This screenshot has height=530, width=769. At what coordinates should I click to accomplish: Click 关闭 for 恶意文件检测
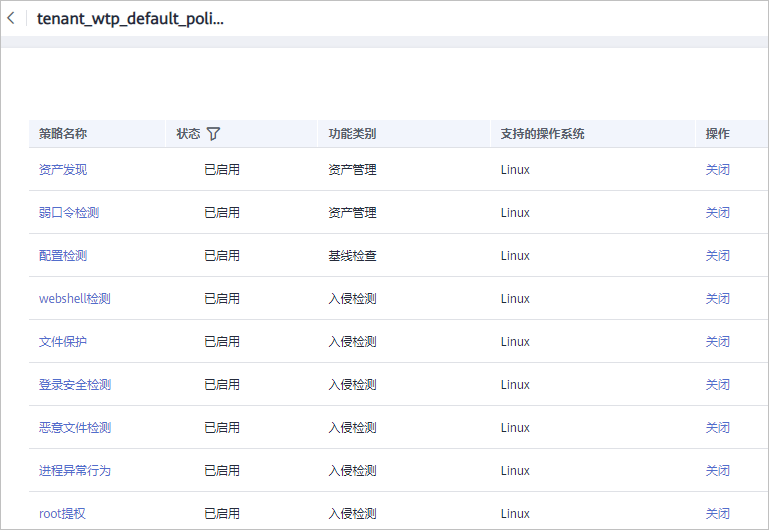tap(718, 428)
